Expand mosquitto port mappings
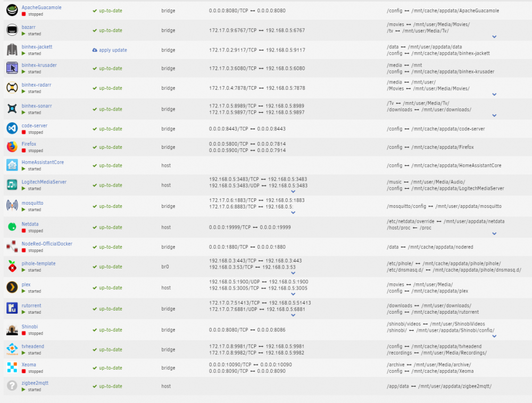This screenshot has height=403, width=532. click(x=293, y=213)
